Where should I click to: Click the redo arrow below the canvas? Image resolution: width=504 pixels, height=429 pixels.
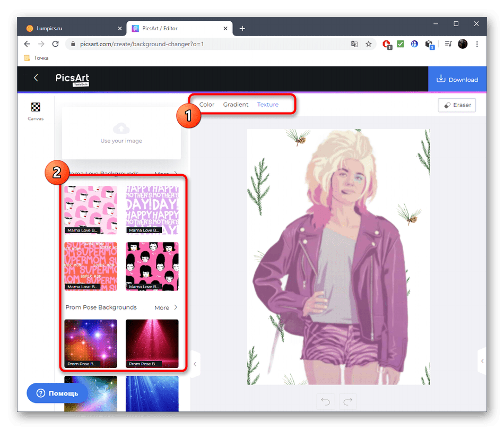(348, 401)
